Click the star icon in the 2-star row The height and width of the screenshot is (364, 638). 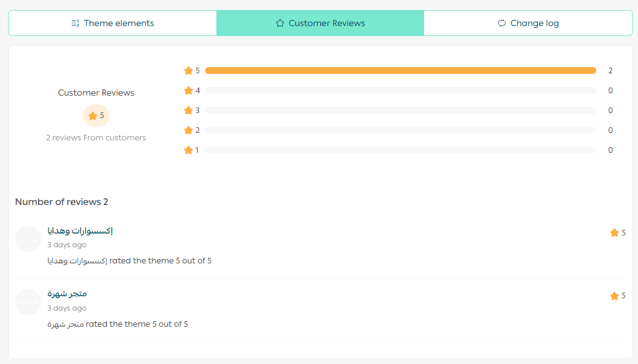tap(188, 130)
